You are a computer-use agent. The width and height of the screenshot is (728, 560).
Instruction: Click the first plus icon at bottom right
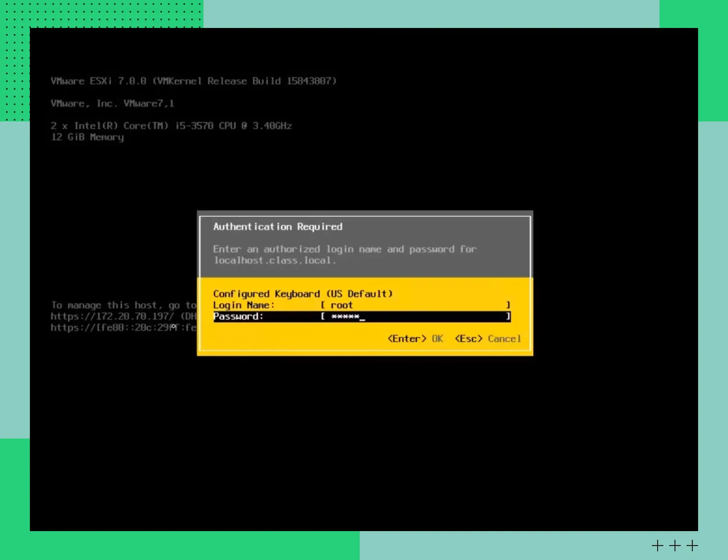(657, 546)
